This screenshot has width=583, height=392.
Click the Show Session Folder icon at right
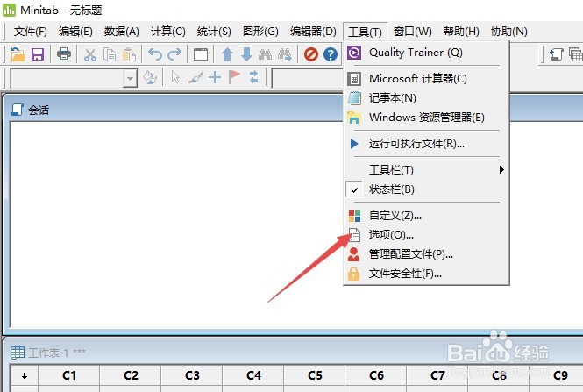coord(556,54)
